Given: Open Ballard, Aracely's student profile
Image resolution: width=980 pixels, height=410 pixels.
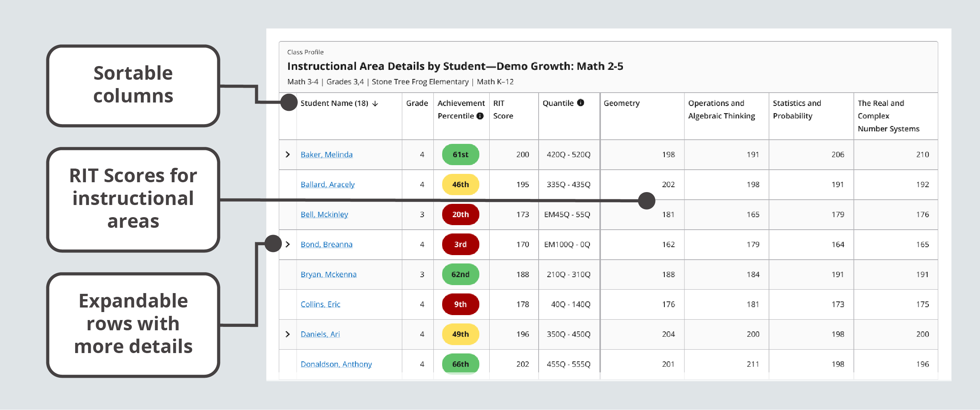Looking at the screenshot, I should [x=327, y=184].
